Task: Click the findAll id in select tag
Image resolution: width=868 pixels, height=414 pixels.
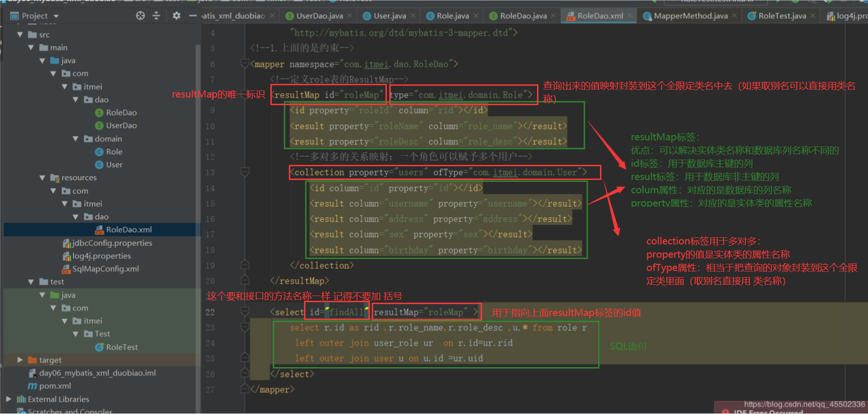Action: 346,312
